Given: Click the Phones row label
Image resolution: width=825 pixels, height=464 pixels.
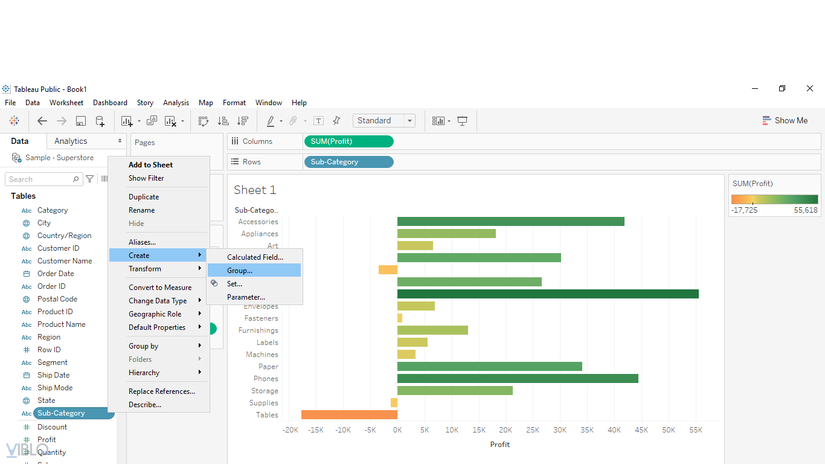Looking at the screenshot, I should pyautogui.click(x=266, y=379).
